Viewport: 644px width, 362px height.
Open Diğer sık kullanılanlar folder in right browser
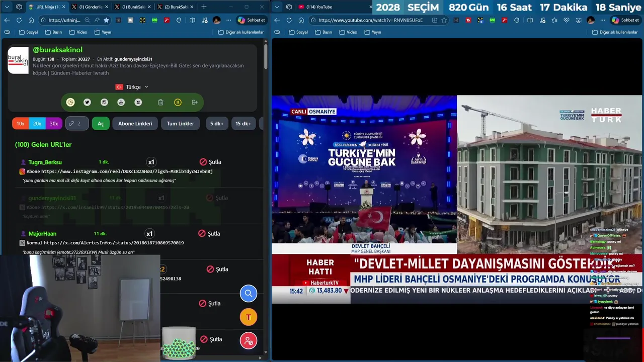coord(614,32)
